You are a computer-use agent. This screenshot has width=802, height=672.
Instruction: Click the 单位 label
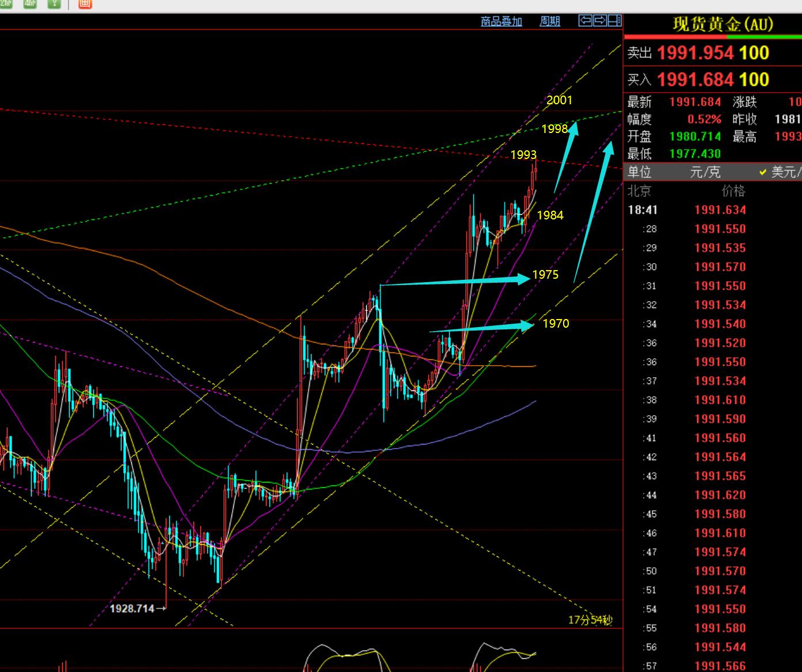[x=639, y=172]
